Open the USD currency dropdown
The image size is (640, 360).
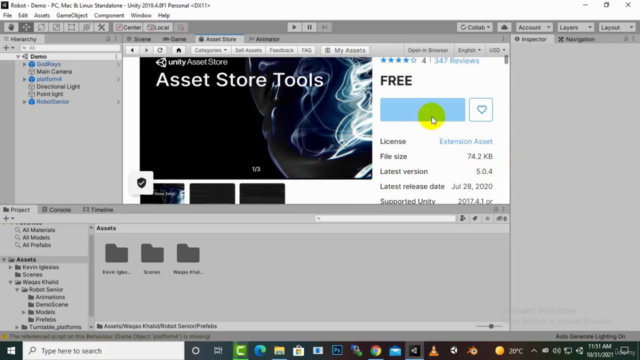coord(497,50)
